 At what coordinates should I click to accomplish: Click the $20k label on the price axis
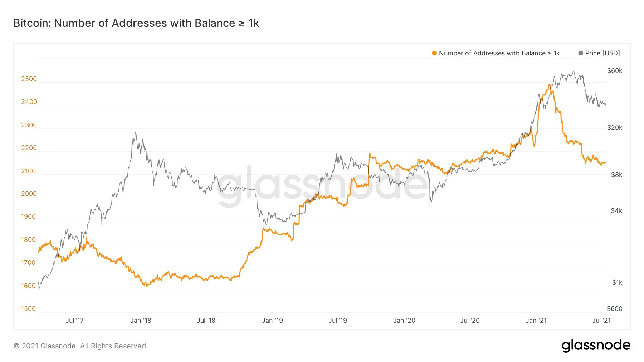click(x=615, y=128)
